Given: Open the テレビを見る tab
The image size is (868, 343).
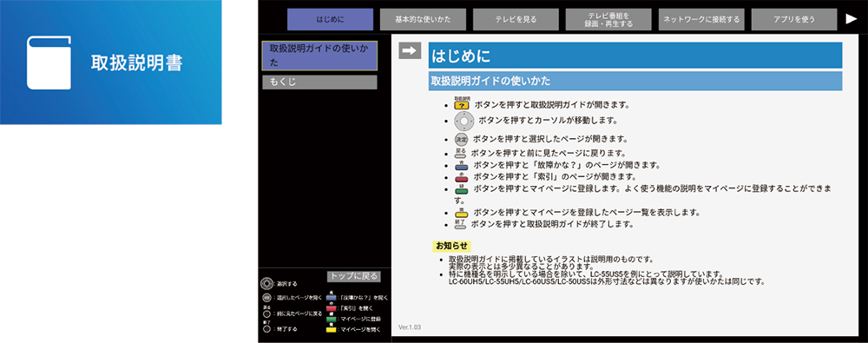Looking at the screenshot, I should pyautogui.click(x=516, y=19).
